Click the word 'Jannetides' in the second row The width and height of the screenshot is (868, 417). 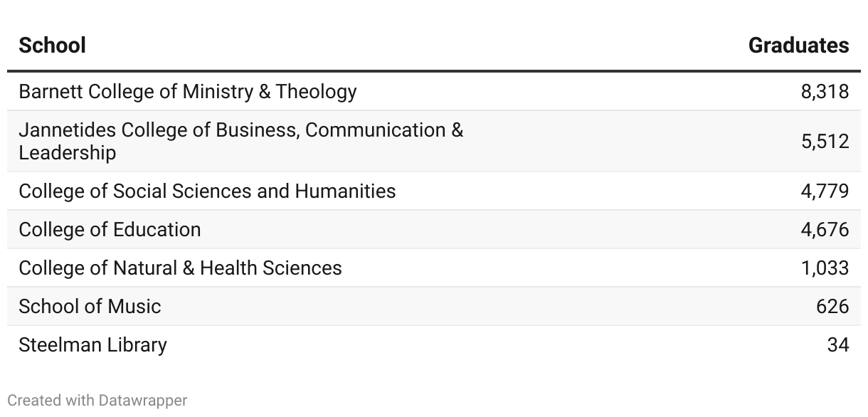[67, 130]
